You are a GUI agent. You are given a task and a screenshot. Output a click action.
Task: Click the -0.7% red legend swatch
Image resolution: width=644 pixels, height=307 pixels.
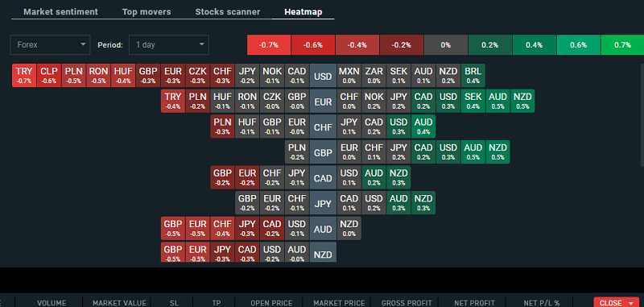pos(269,45)
